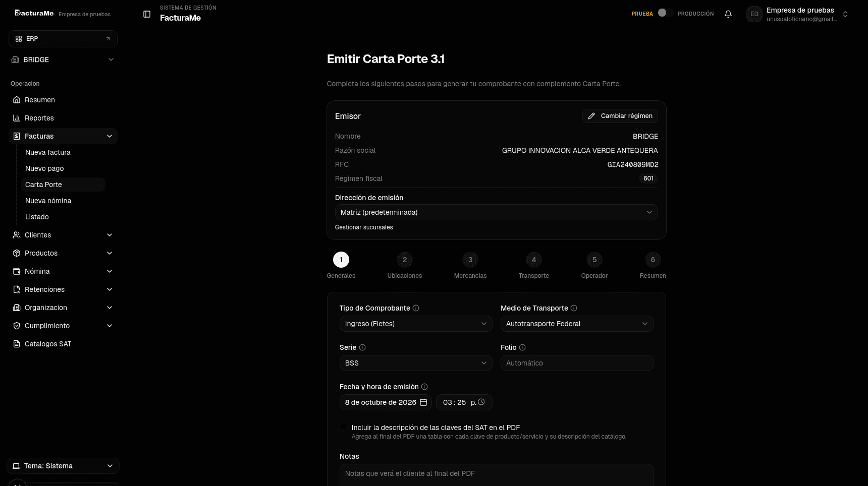Check the include SAT key descriptions box
868x486 pixels.
(x=344, y=427)
